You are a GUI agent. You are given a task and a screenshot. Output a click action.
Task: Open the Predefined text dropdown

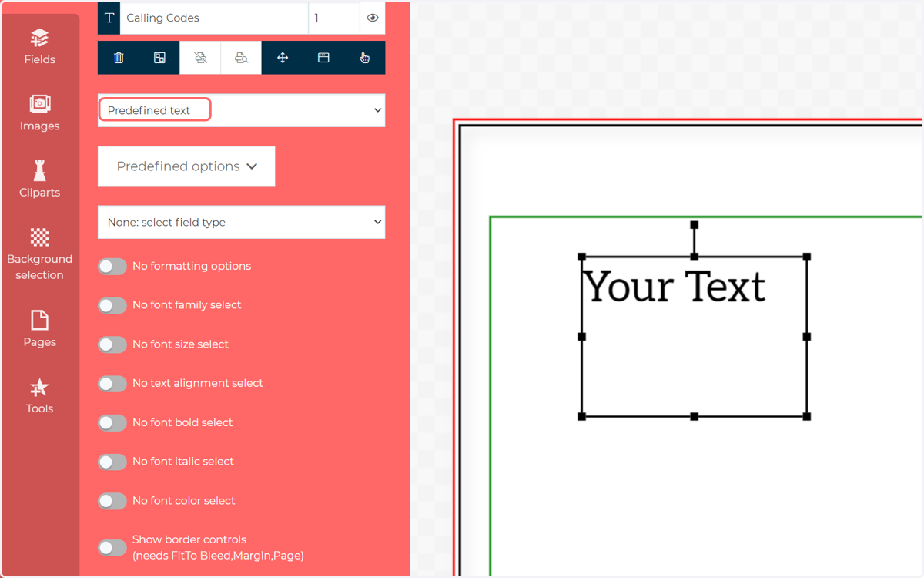(241, 110)
